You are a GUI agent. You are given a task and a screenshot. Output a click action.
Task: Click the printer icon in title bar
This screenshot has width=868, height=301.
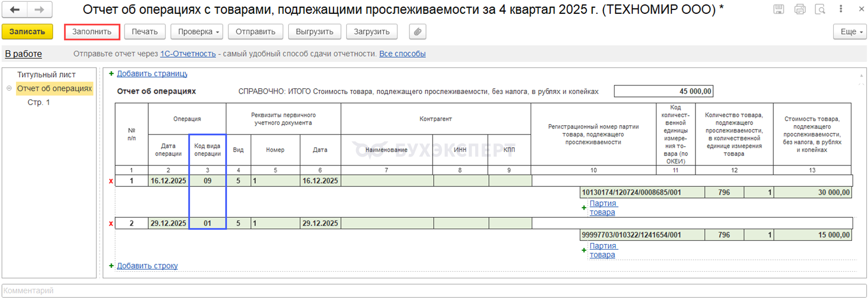tap(800, 9)
